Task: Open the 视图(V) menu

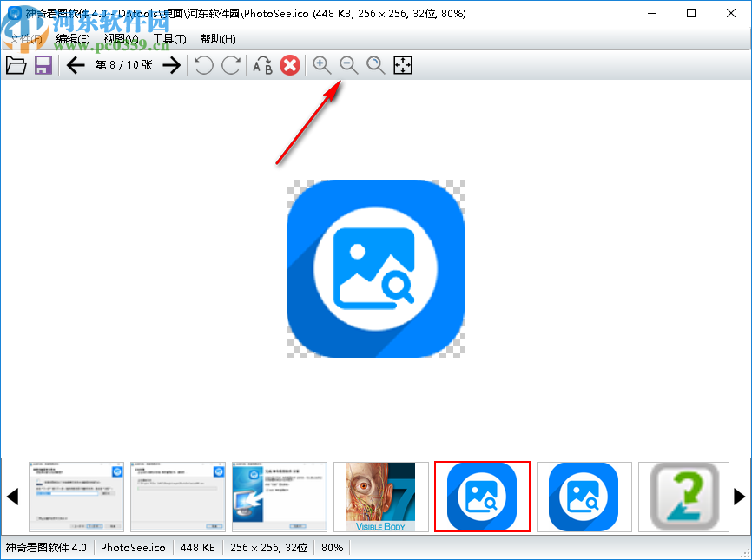Action: pos(122,39)
